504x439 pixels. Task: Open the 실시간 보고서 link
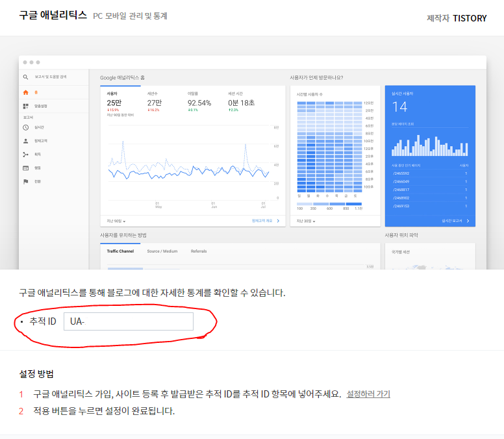(451, 221)
